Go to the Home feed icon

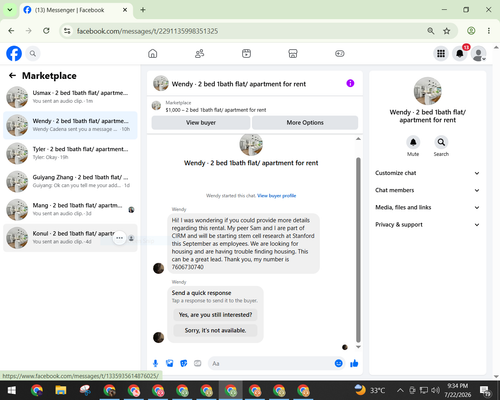[x=153, y=53]
